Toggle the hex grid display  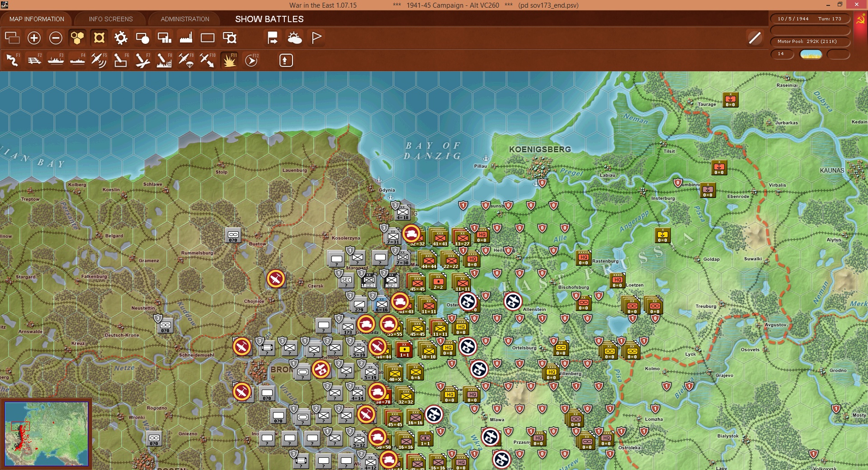77,38
